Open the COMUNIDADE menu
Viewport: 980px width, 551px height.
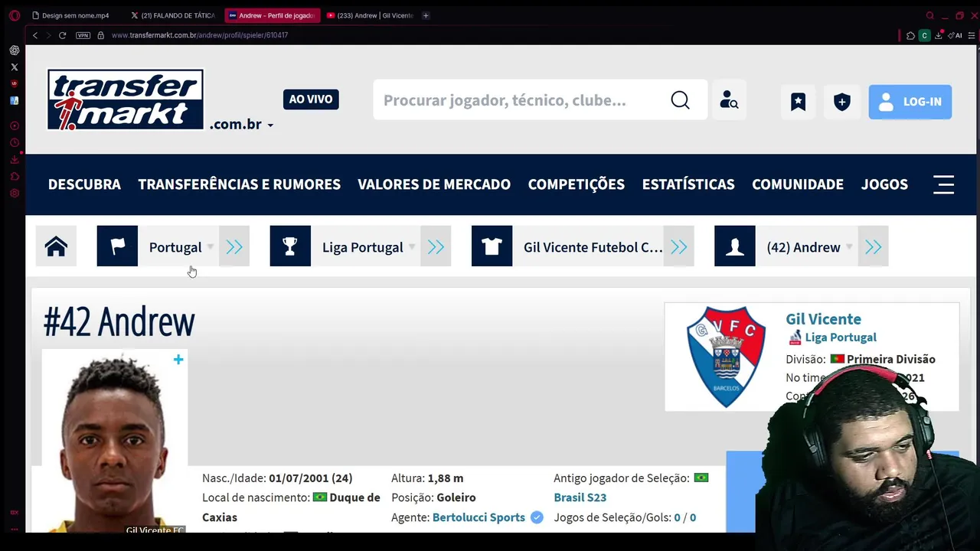pos(798,184)
